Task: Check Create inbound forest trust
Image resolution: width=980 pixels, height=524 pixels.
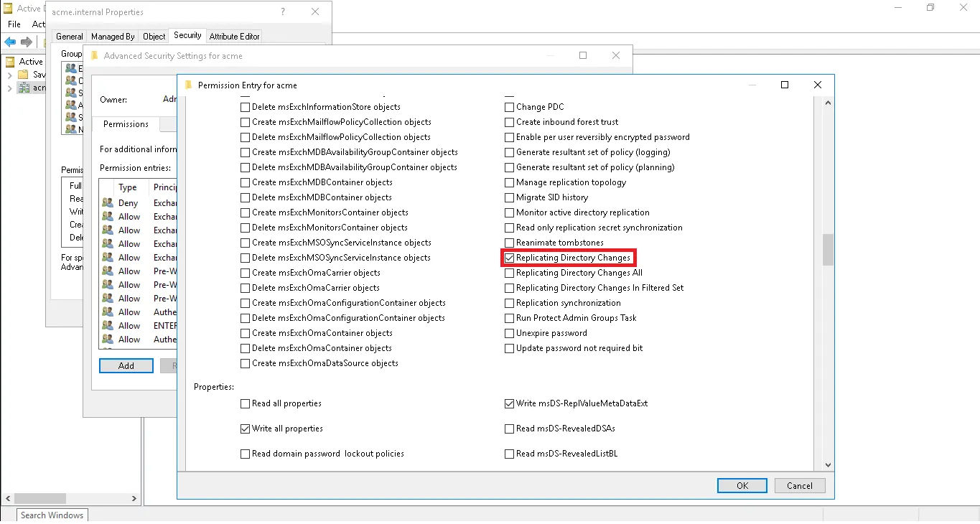Action: (510, 122)
